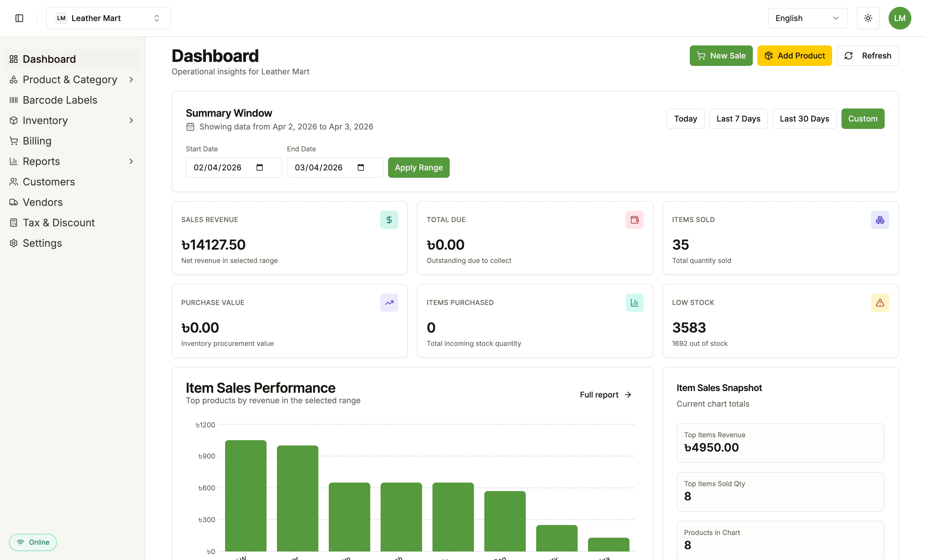The image size is (925, 560).
Task: Click the Dashboard grid icon in sidebar
Action: pos(14,58)
